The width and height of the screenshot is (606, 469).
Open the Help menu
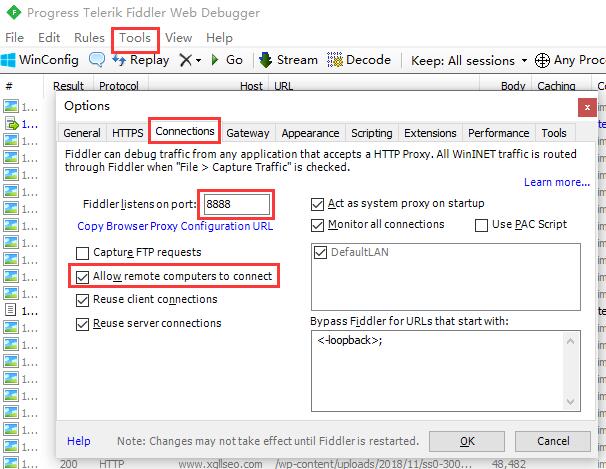(x=219, y=37)
